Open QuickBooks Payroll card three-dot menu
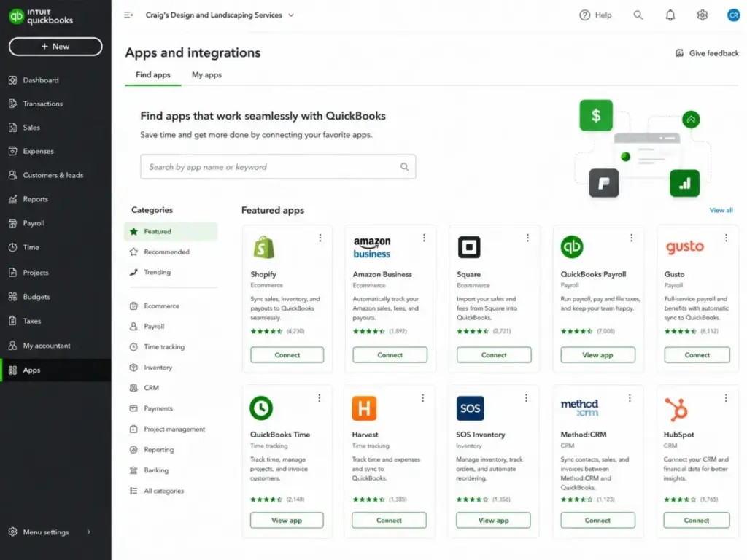This screenshot has width=747, height=560. point(631,238)
